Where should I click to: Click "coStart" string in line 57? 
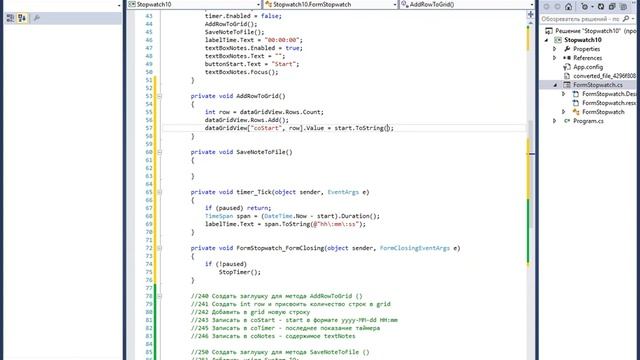coord(266,128)
